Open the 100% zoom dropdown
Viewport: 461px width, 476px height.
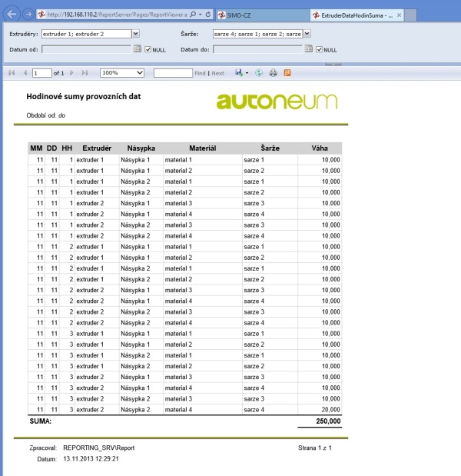(122, 73)
